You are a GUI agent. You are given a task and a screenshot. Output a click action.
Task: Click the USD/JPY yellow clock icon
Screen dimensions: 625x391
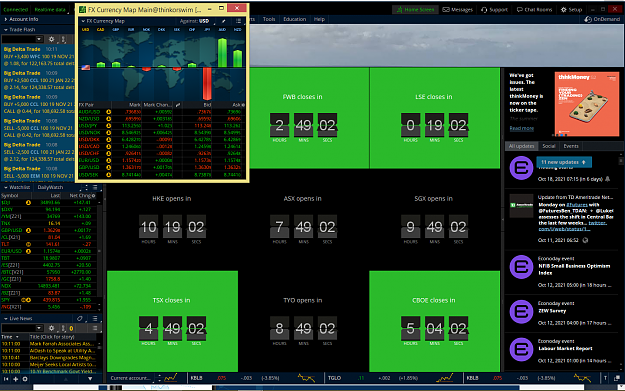coord(108,126)
